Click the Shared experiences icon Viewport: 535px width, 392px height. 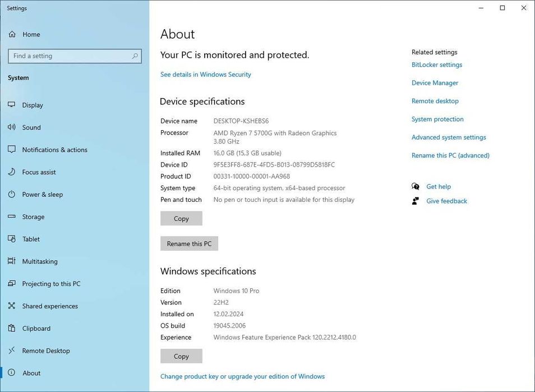tap(12, 306)
